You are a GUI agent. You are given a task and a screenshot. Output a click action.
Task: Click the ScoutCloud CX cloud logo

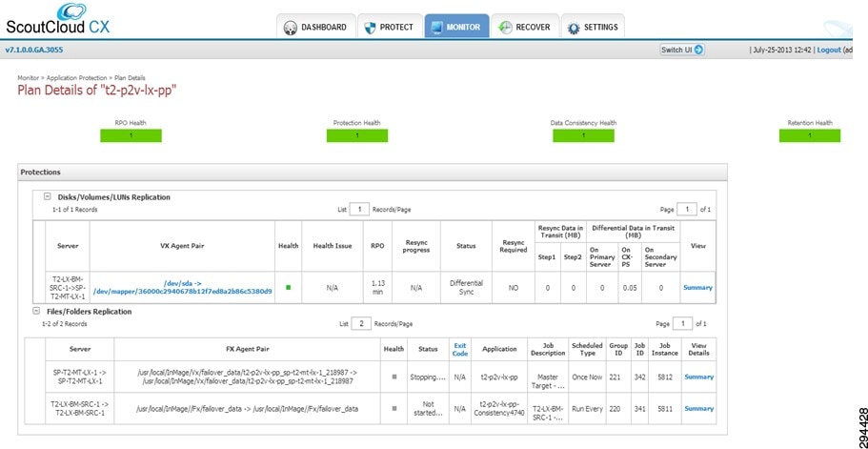coord(71,10)
